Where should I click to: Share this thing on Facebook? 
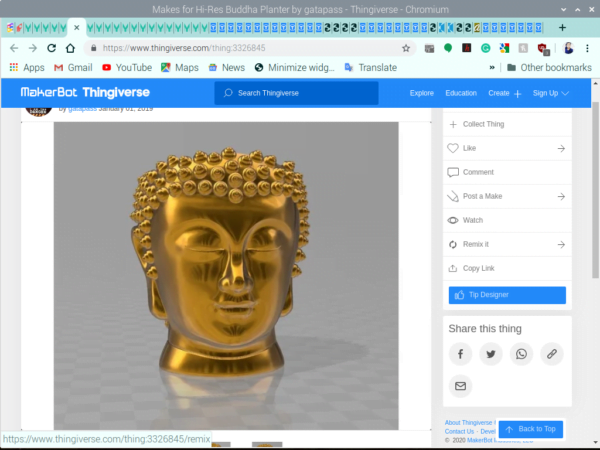(460, 353)
